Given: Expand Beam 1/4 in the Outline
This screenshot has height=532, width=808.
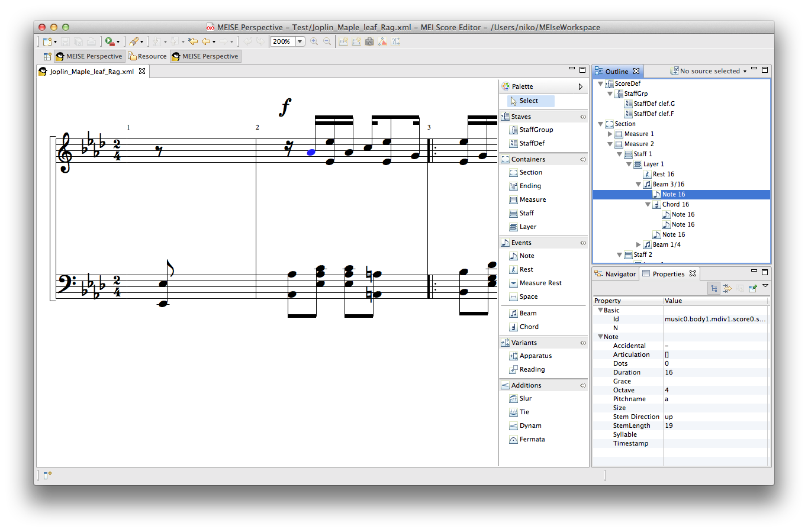Looking at the screenshot, I should coord(639,244).
